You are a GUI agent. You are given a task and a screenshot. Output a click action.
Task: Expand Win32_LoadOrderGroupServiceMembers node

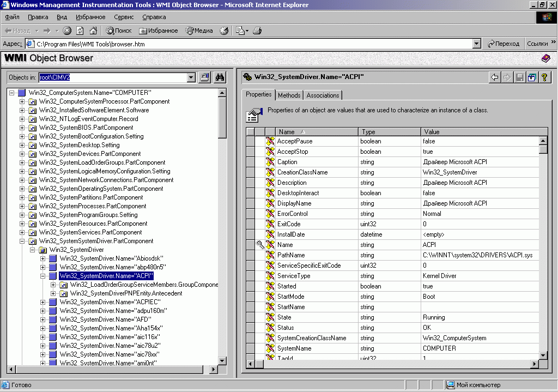53,285
